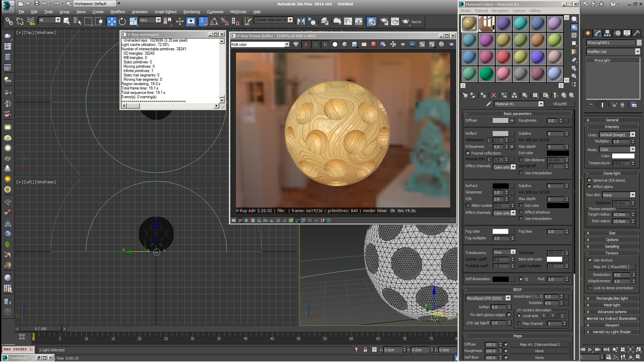Toggle Spherical (full dome) checkbox
The image size is (644, 362).
pos(589,180)
